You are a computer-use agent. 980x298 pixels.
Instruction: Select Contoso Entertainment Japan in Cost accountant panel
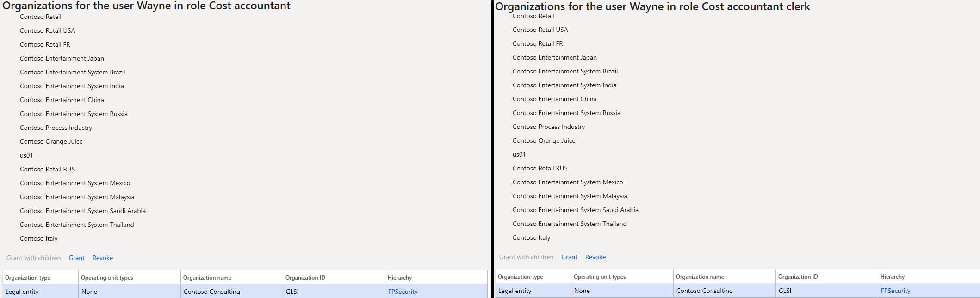(62, 58)
